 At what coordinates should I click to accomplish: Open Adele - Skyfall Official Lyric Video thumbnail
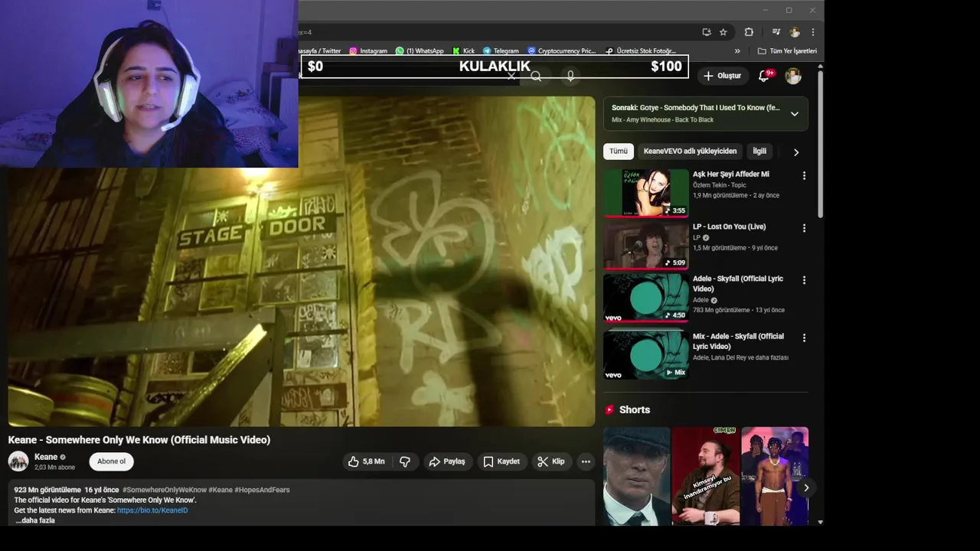tap(646, 298)
